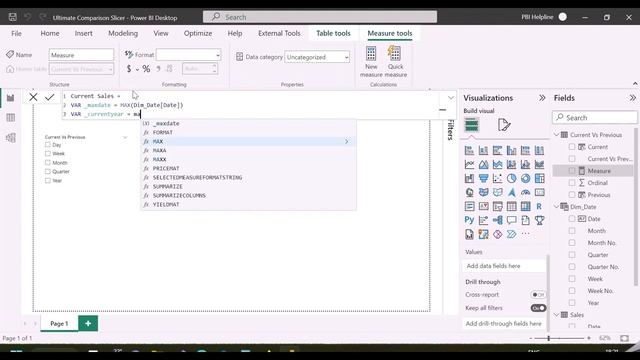Select the Scatter chart visual
The image size is (640, 360).
[497, 178]
